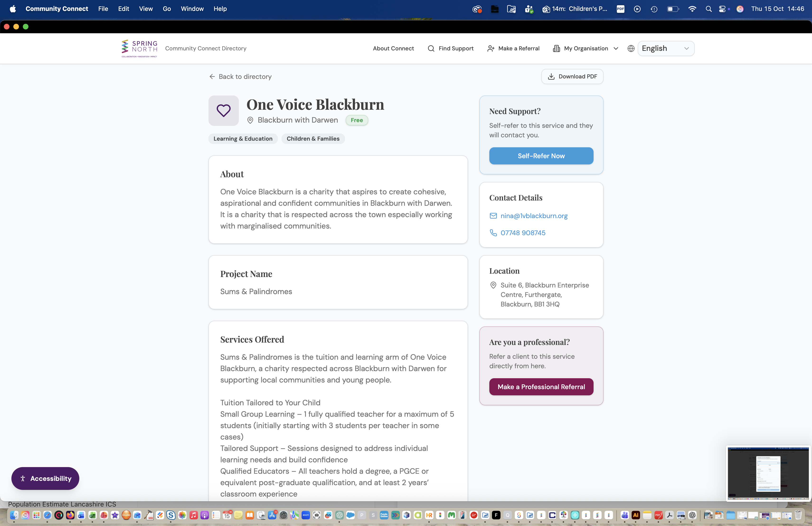Click the Make a Referral person icon

491,48
